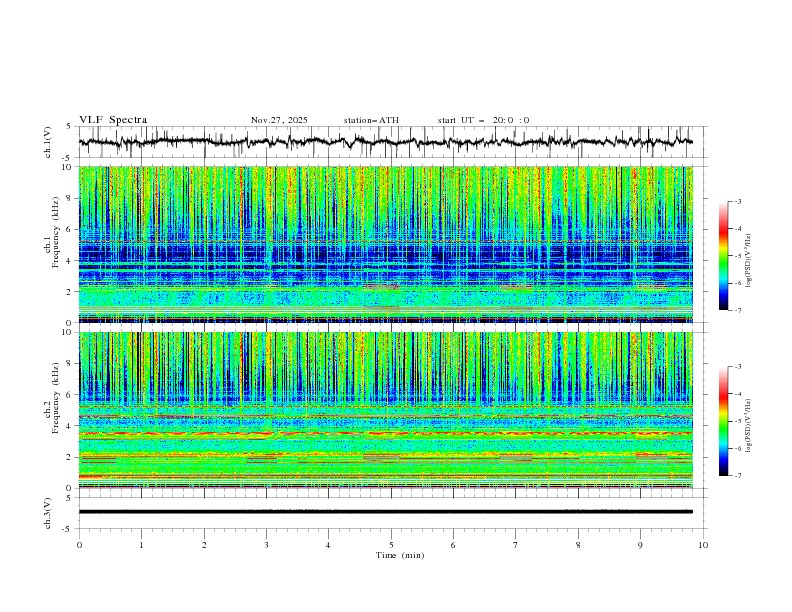The height and width of the screenshot is (612, 792).
Task: Pick the color scale bar beside ch.1 spectrogram
Action: [723, 255]
